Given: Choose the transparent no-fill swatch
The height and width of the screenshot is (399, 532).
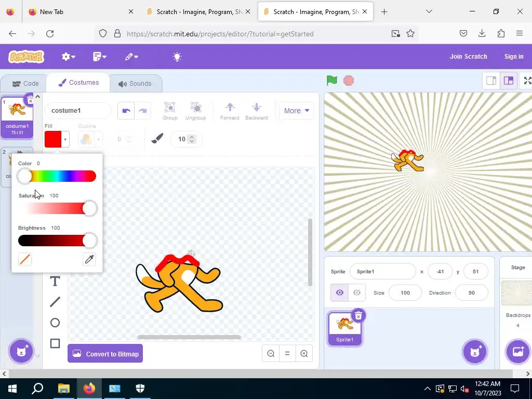Looking at the screenshot, I should [25, 260].
